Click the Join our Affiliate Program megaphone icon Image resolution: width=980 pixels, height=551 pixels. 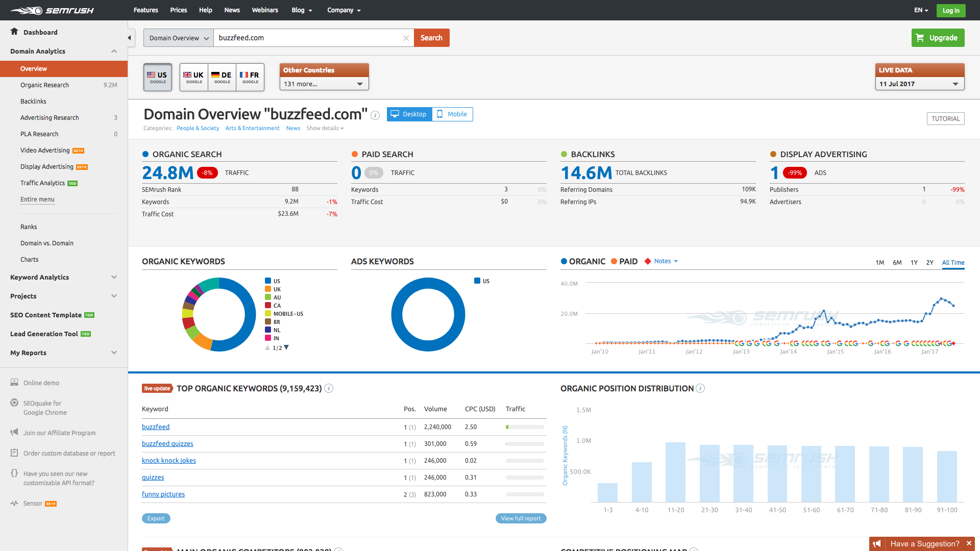[14, 432]
